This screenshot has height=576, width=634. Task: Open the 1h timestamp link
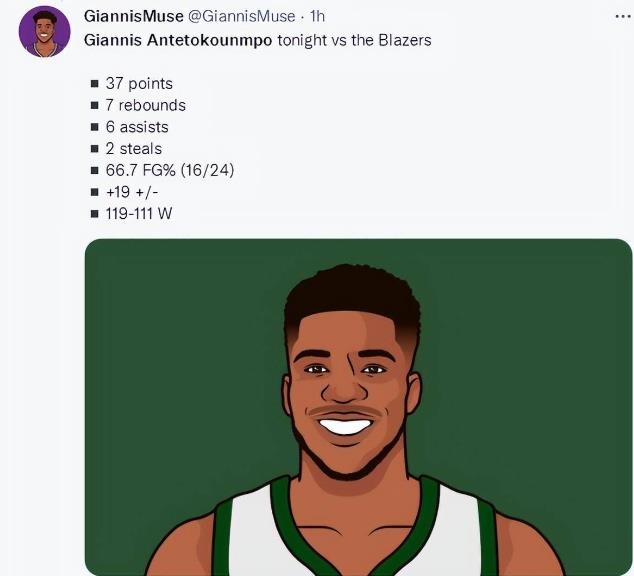point(318,16)
